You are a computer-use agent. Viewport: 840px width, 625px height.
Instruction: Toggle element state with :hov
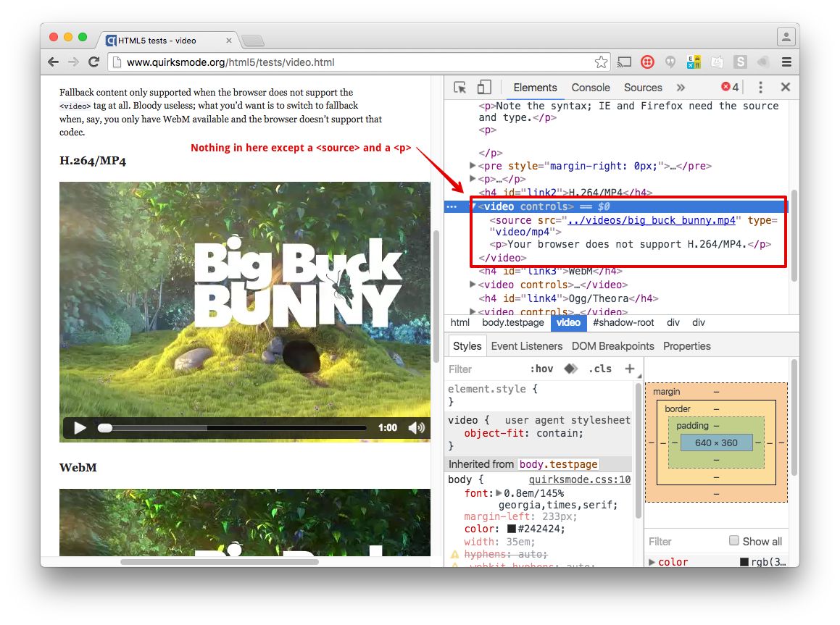click(x=541, y=369)
